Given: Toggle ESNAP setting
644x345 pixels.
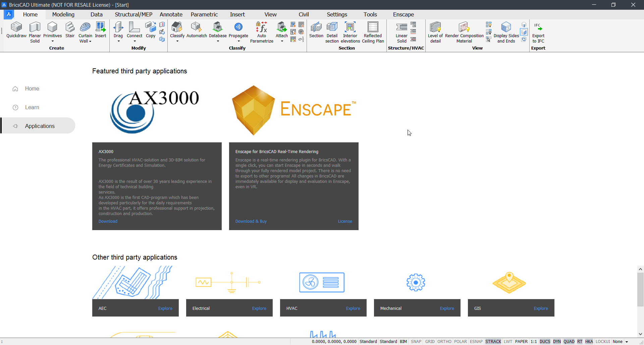Looking at the screenshot, I should (476, 342).
